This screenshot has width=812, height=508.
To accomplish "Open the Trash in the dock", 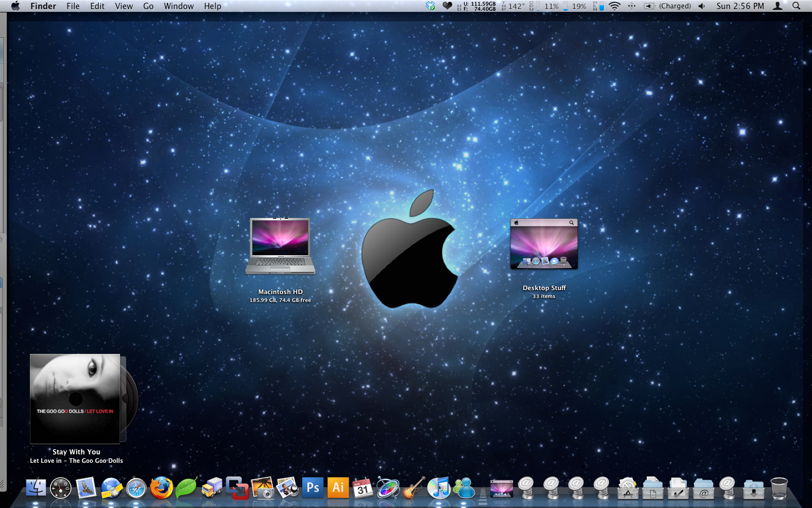I will (779, 488).
